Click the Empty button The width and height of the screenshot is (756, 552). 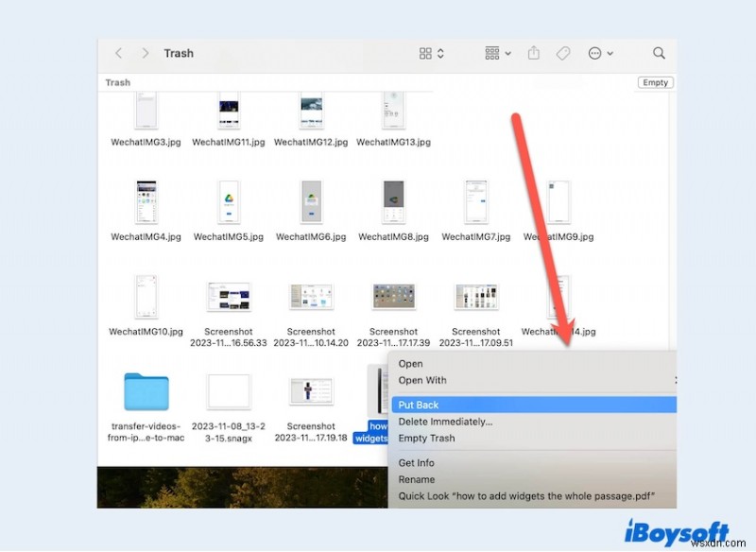(x=655, y=82)
